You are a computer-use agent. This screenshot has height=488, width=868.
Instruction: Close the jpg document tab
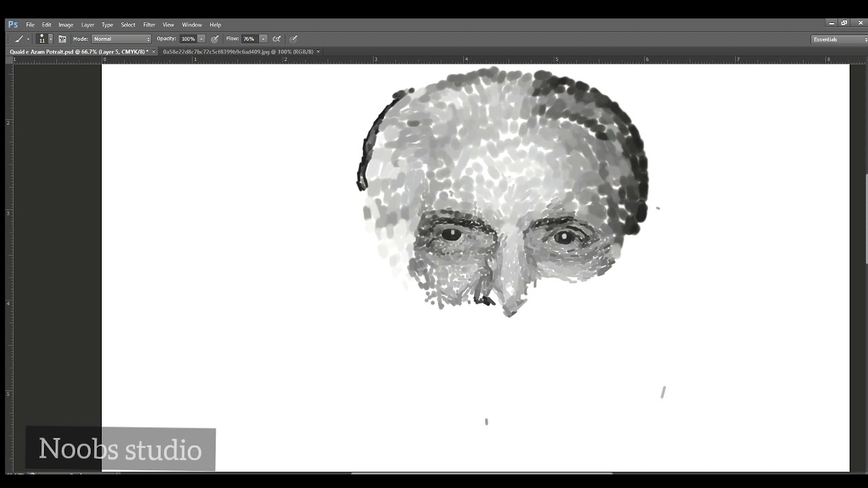(x=318, y=52)
